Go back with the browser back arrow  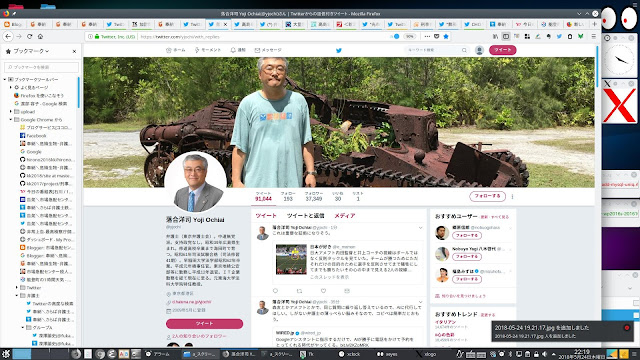click(8, 36)
